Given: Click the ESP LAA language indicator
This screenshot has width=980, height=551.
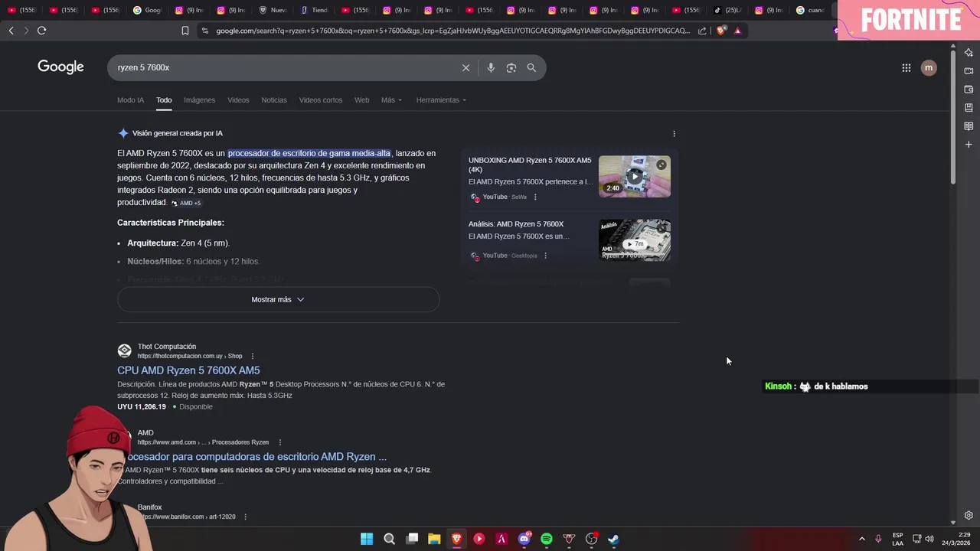Looking at the screenshot, I should (x=897, y=539).
